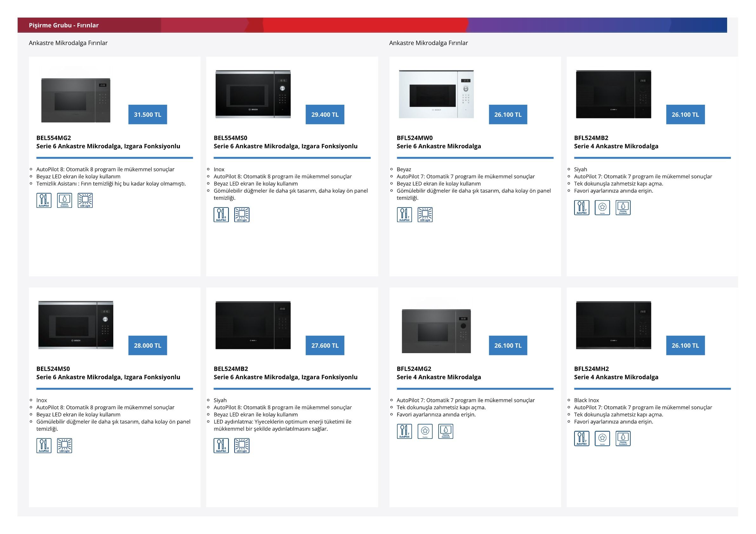Select the 'Temizlik Asistanı' feature line
The height and width of the screenshot is (534, 756).
click(111, 184)
